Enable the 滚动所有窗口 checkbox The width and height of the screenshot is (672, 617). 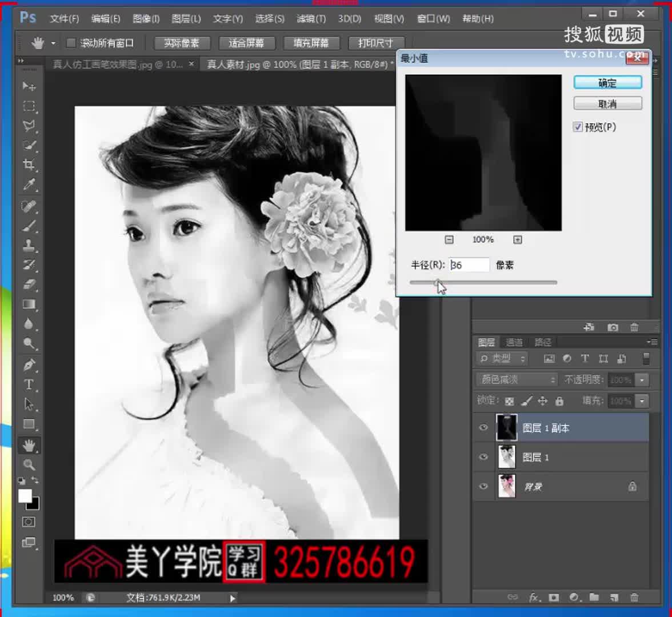click(71, 42)
